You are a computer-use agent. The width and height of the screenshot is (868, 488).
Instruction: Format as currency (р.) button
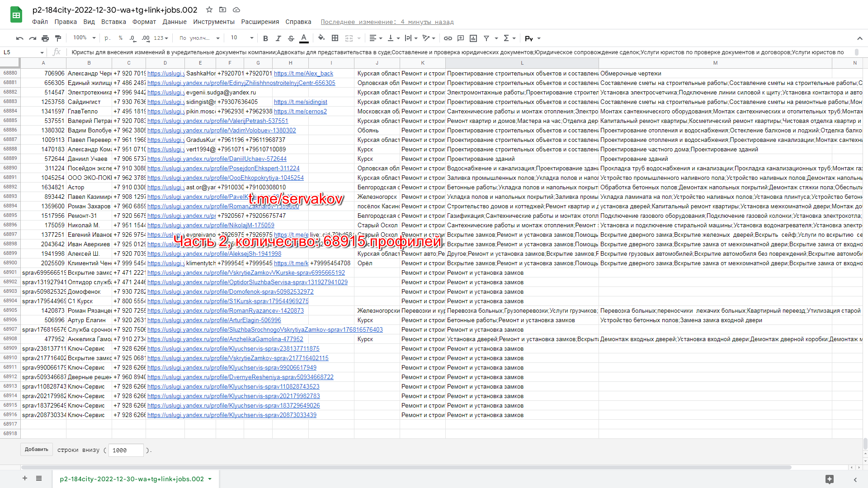coord(107,38)
